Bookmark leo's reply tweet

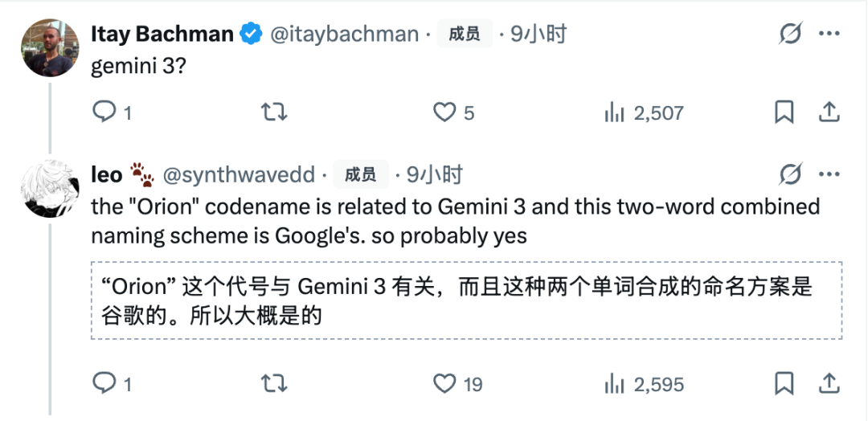point(784,383)
